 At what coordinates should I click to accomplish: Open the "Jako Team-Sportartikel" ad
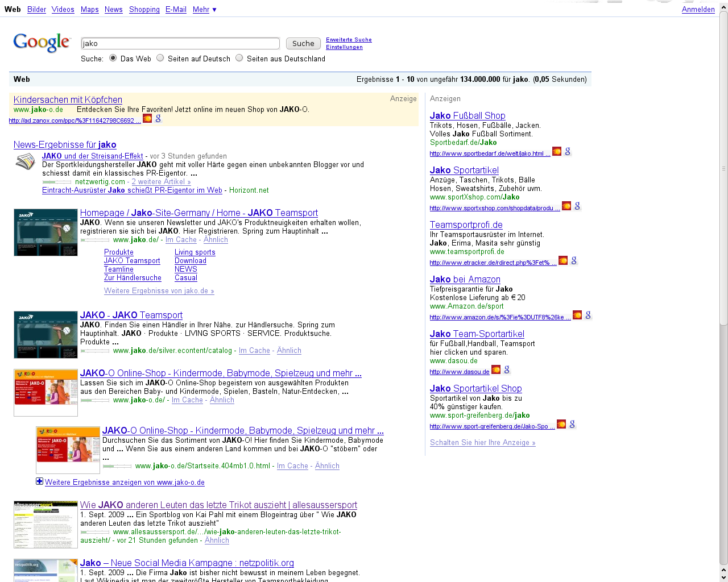(x=477, y=334)
